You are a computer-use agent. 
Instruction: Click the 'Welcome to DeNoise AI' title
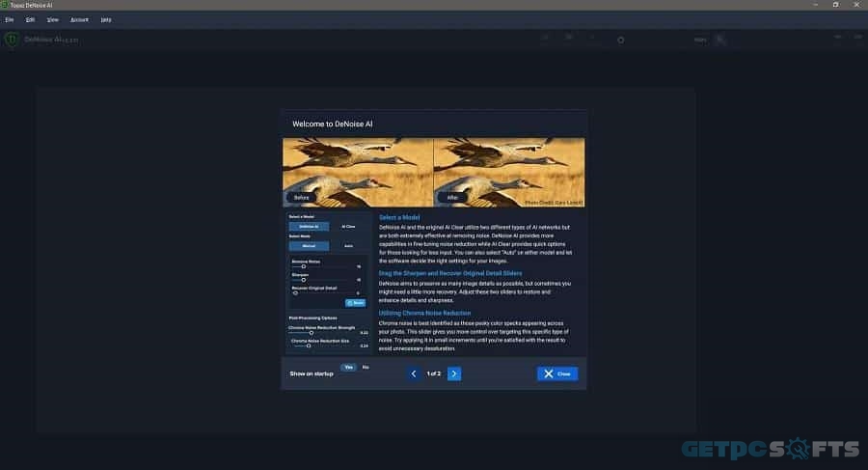pyautogui.click(x=332, y=124)
